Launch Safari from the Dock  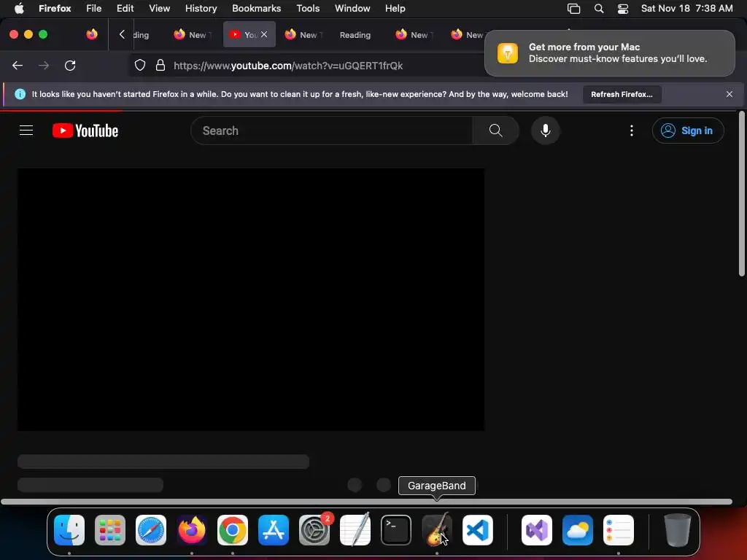(151, 530)
